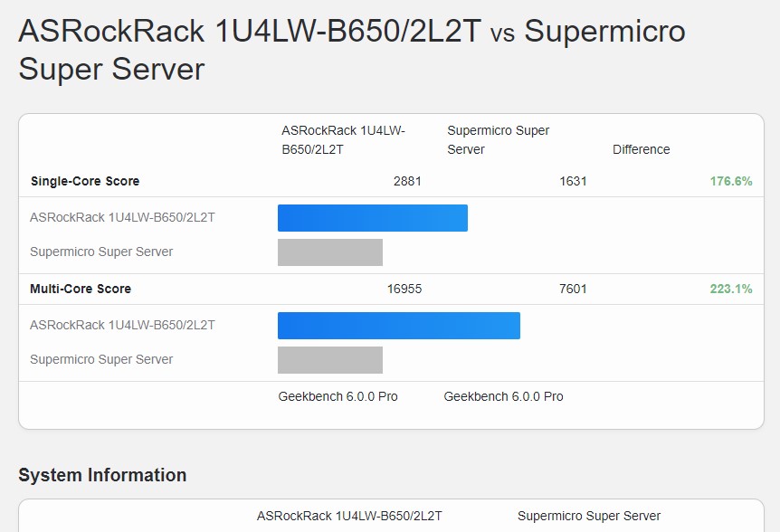
Task: Click ASRockRack header in the System Information table
Action: coord(349,516)
